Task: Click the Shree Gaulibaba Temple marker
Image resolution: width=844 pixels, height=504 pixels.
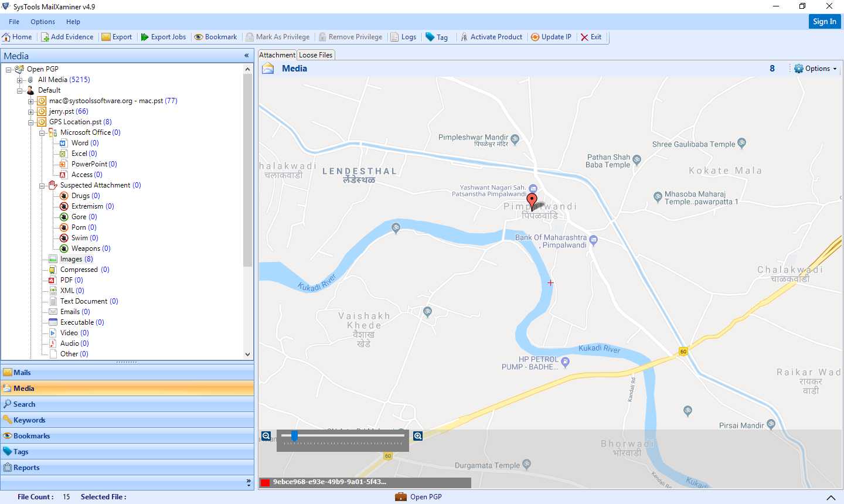Action: (742, 142)
